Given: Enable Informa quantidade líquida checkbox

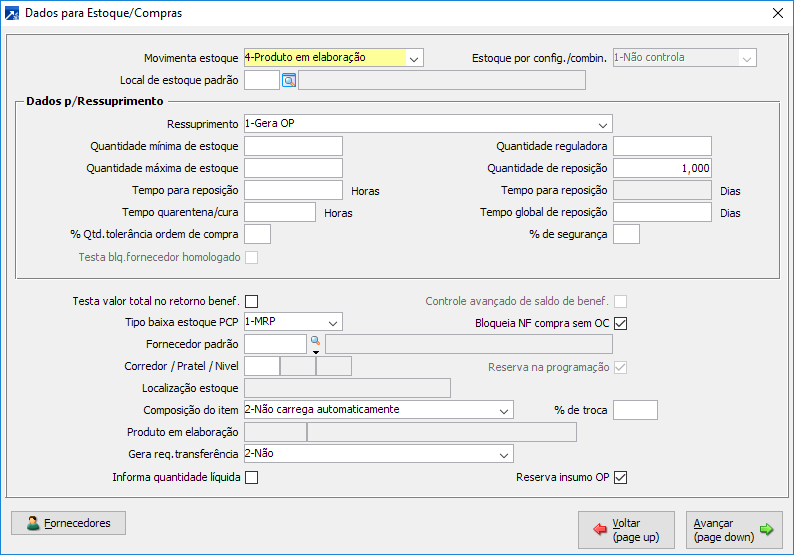Looking at the screenshot, I should (251, 477).
